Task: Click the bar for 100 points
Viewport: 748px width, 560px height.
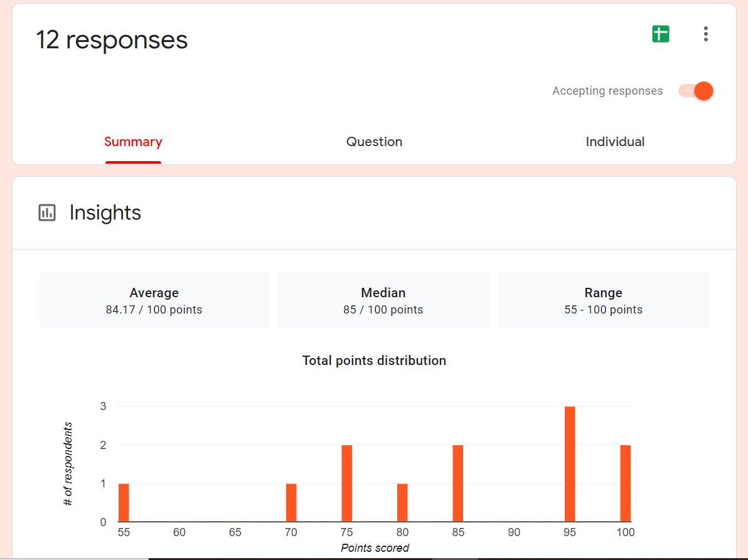Action: [x=625, y=483]
